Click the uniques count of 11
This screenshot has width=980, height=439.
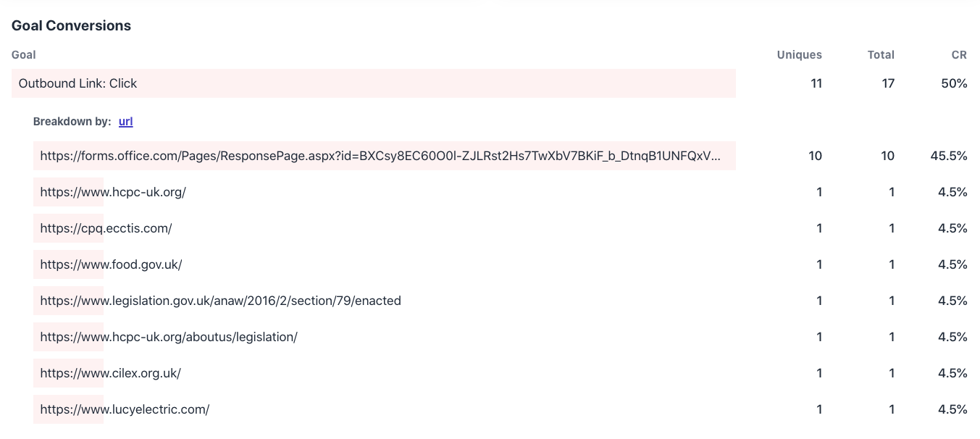click(816, 83)
